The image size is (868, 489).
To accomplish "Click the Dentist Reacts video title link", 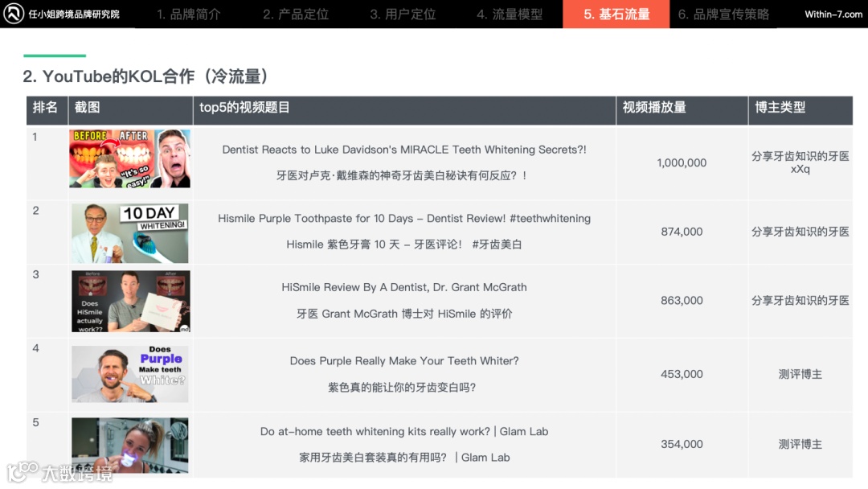I will pos(403,149).
